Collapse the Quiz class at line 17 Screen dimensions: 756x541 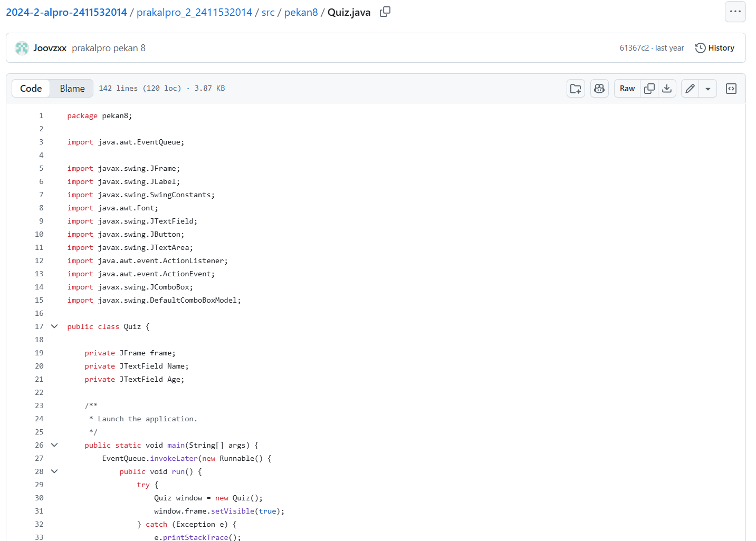pyautogui.click(x=54, y=326)
